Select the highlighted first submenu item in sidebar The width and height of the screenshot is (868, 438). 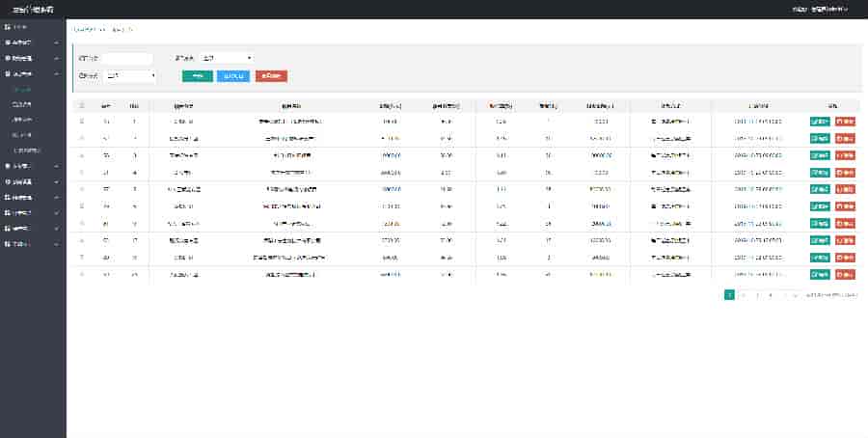[23, 89]
